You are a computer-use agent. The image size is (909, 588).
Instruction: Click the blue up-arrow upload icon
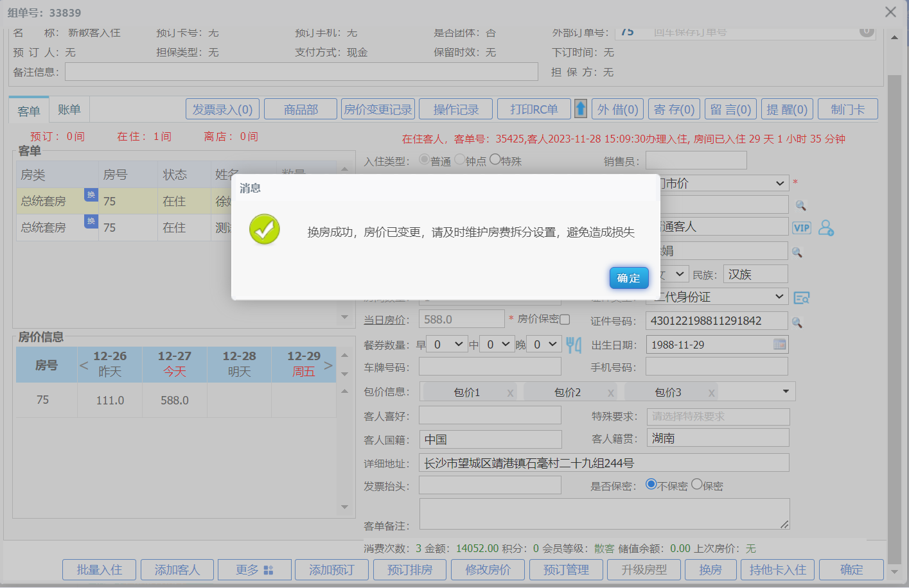[581, 109]
